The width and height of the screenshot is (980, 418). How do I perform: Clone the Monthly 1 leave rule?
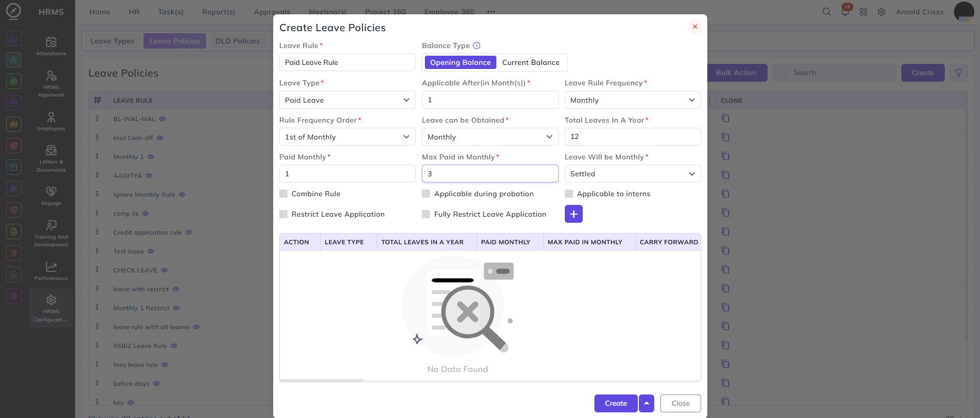pyautogui.click(x=725, y=156)
